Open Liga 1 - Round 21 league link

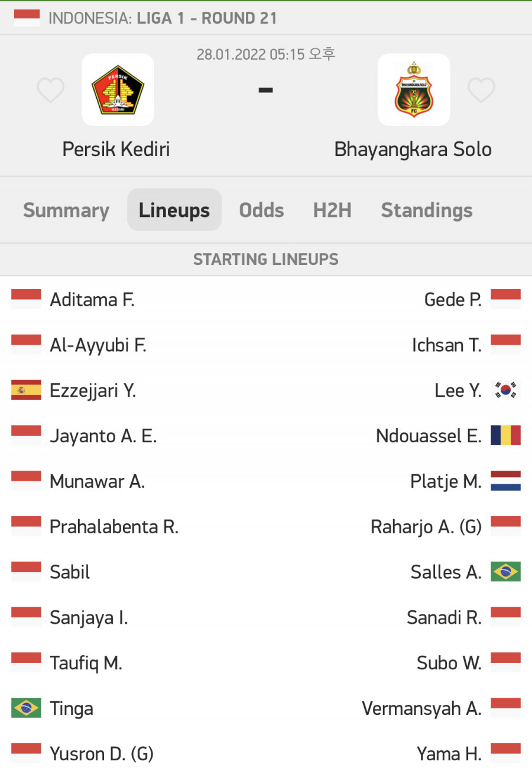[x=207, y=18]
